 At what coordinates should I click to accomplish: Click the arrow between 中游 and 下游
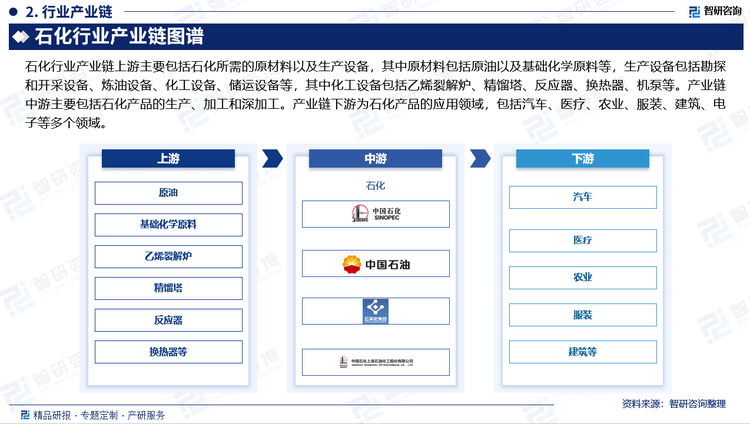click(480, 158)
